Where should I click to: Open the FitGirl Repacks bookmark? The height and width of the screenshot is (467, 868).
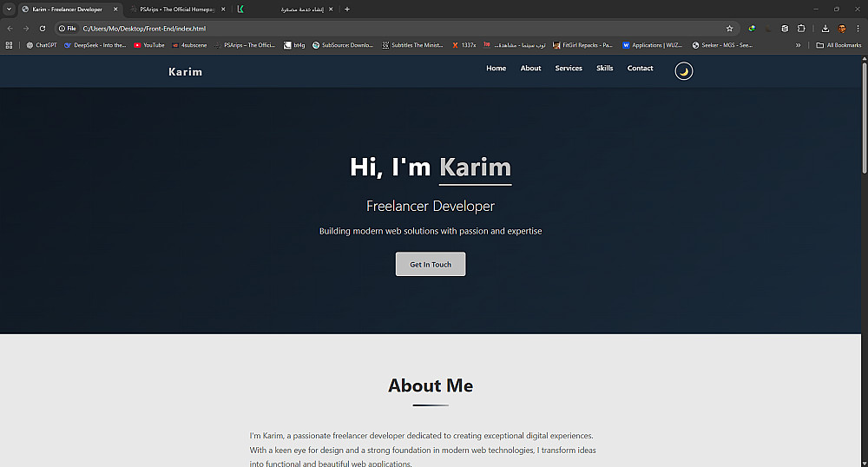583,45
